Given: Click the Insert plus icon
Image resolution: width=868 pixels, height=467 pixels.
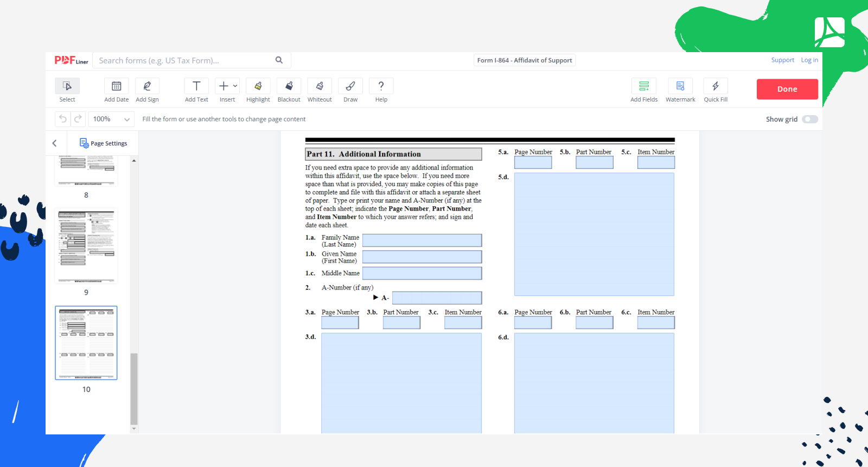Looking at the screenshot, I should click(224, 86).
